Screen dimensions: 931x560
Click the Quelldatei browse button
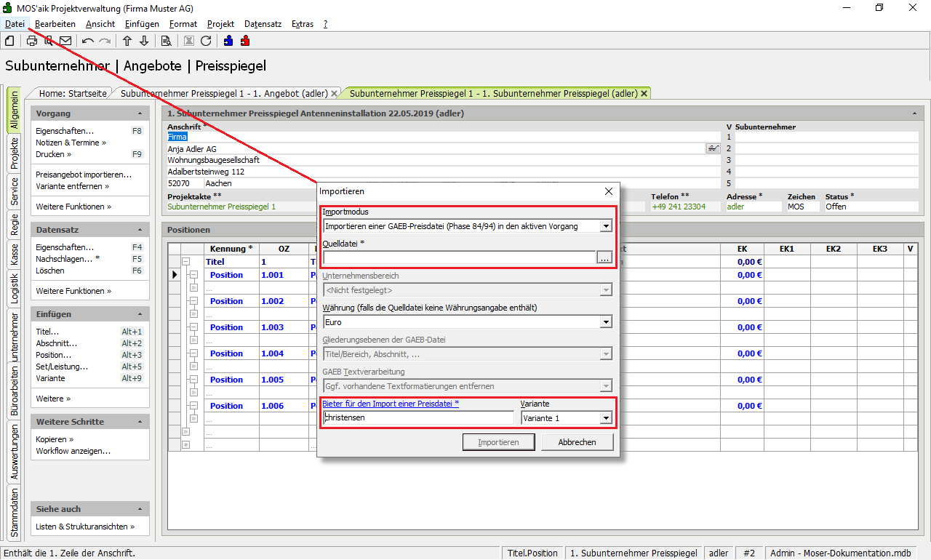point(604,257)
